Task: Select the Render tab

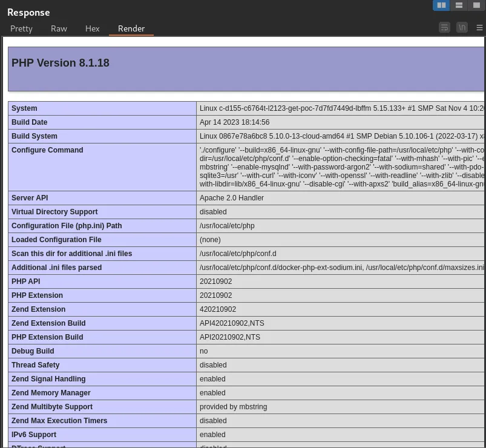Action: click(x=131, y=28)
